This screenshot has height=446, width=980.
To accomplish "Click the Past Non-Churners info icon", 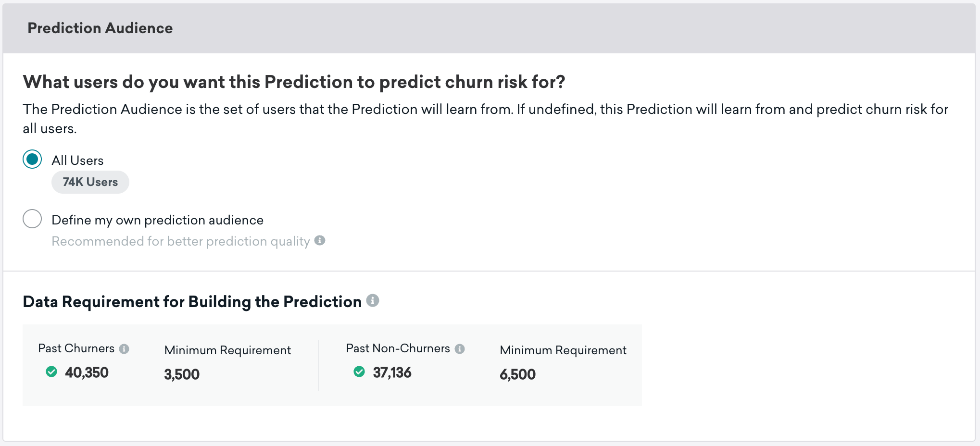I will click(x=460, y=349).
